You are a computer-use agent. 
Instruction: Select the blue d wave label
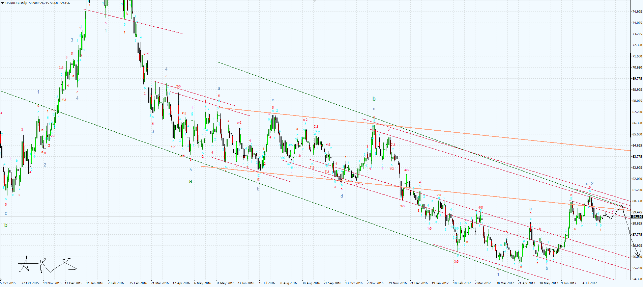pyautogui.click(x=342, y=196)
